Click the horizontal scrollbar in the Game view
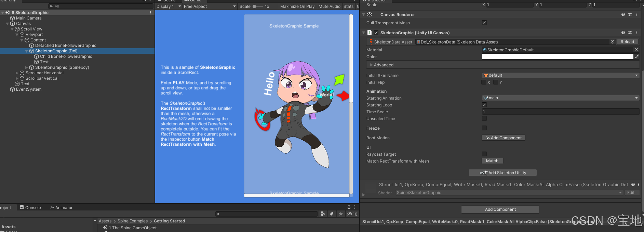This screenshot has width=644, height=232. [x=297, y=196]
